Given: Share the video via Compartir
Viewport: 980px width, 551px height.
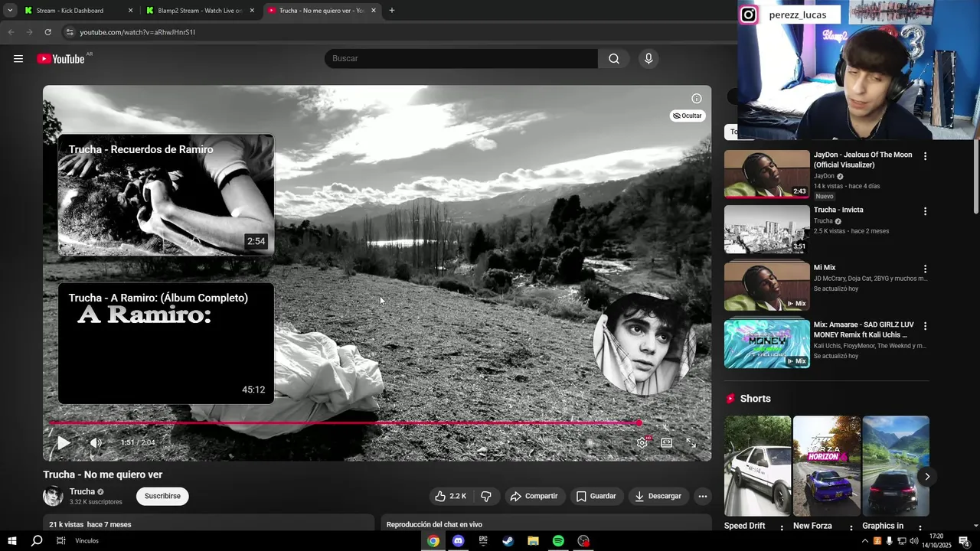Looking at the screenshot, I should pos(534,496).
